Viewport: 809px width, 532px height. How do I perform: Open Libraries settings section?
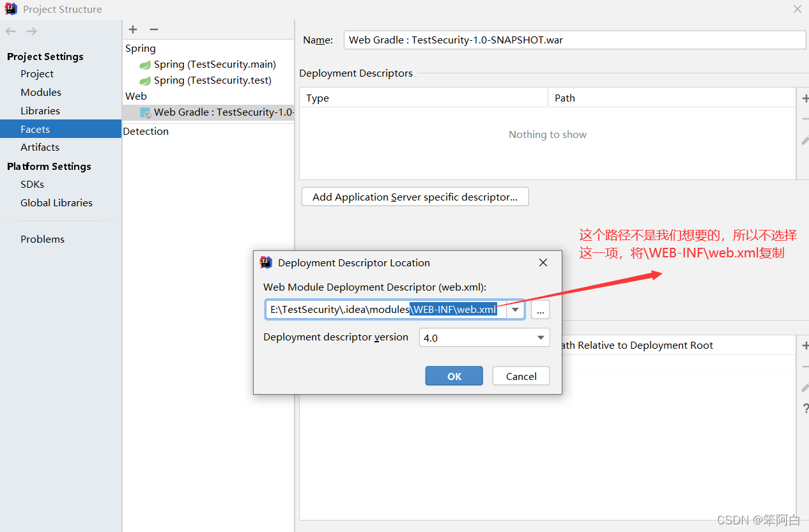(40, 111)
